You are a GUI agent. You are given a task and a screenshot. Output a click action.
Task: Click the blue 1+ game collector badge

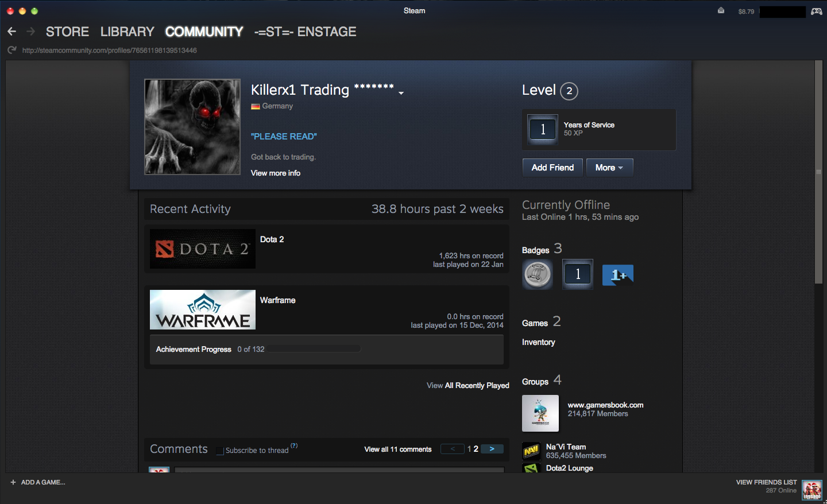(x=617, y=275)
